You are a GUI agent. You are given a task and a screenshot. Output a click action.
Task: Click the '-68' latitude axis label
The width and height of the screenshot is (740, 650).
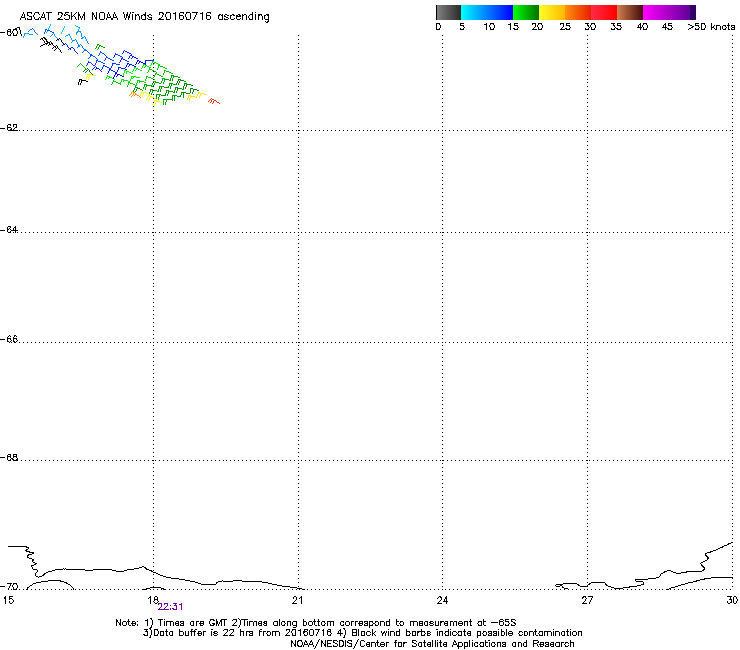9,458
